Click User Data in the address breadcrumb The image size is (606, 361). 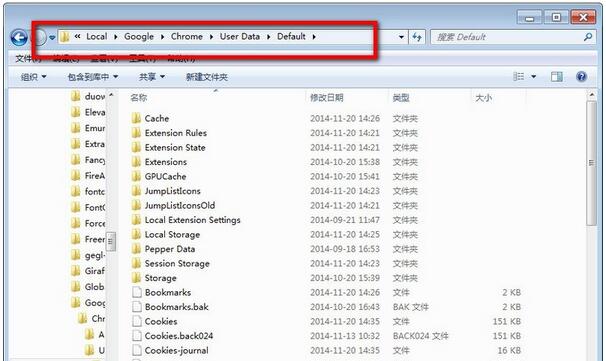tap(240, 36)
